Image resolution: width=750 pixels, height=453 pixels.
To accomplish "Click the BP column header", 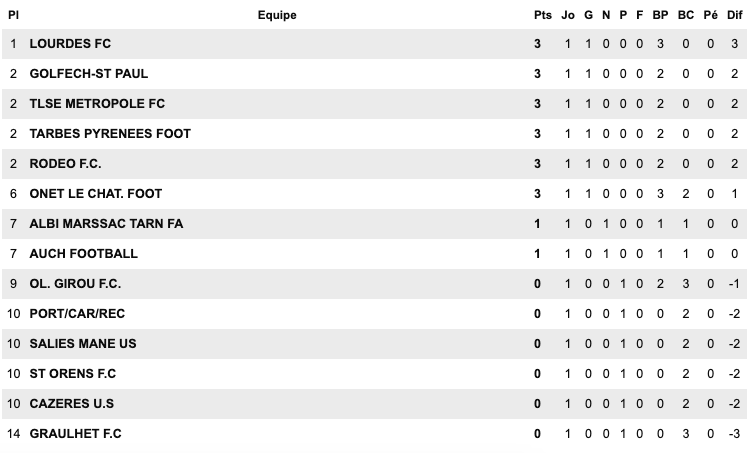I will point(660,15).
